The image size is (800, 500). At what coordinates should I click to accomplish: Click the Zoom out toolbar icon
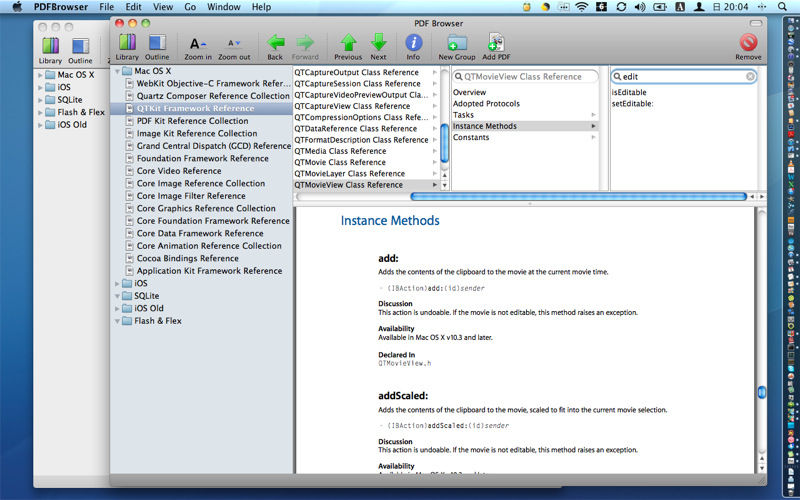[234, 44]
